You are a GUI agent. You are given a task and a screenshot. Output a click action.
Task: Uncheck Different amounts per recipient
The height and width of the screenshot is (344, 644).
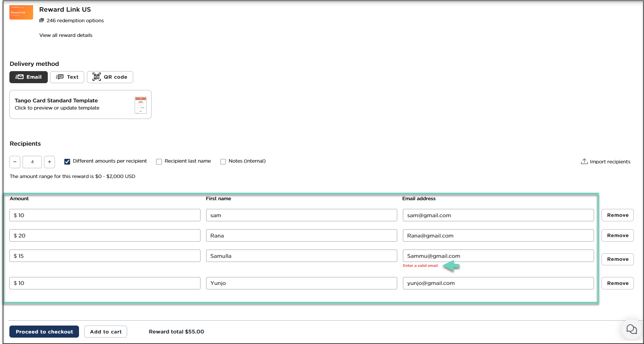click(x=67, y=161)
